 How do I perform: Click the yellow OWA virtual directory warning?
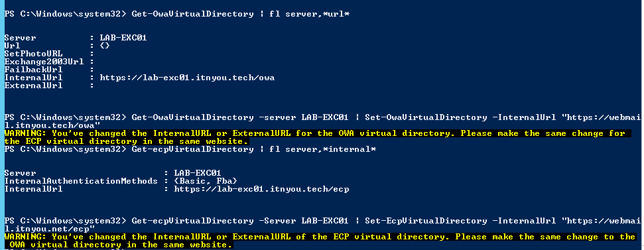318,137
